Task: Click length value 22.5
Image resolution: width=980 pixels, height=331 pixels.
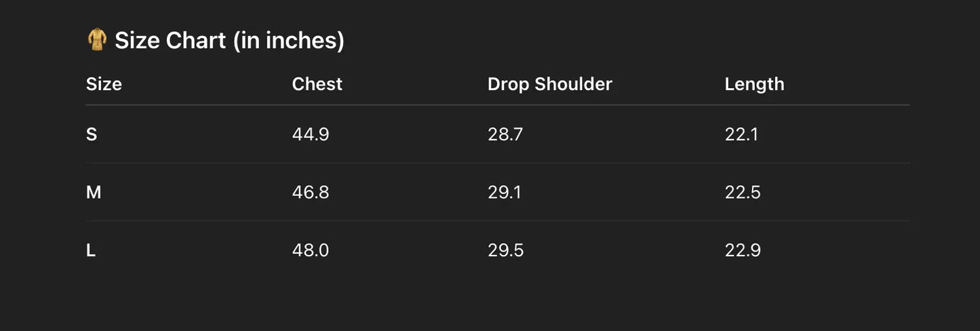Action: coord(743,193)
